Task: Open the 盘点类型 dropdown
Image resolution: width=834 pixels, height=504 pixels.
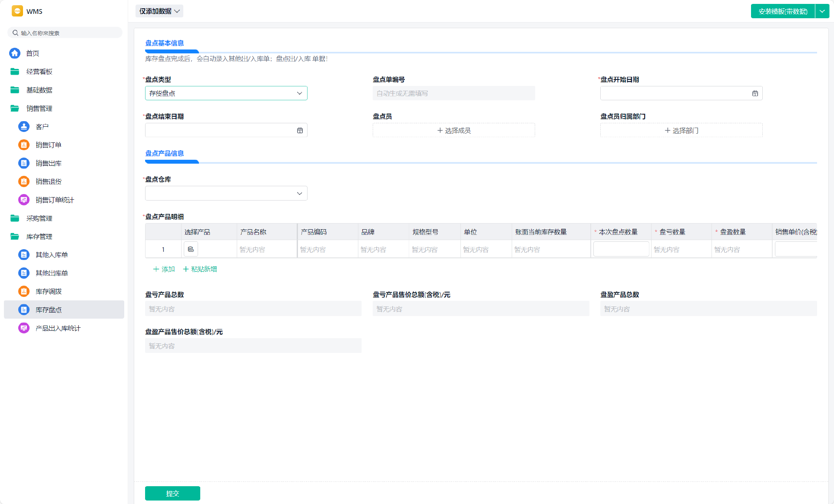Action: tap(226, 93)
